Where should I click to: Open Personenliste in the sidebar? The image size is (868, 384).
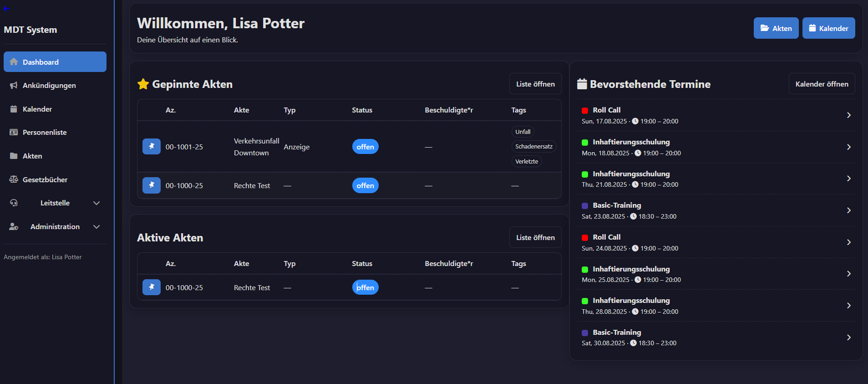point(55,133)
